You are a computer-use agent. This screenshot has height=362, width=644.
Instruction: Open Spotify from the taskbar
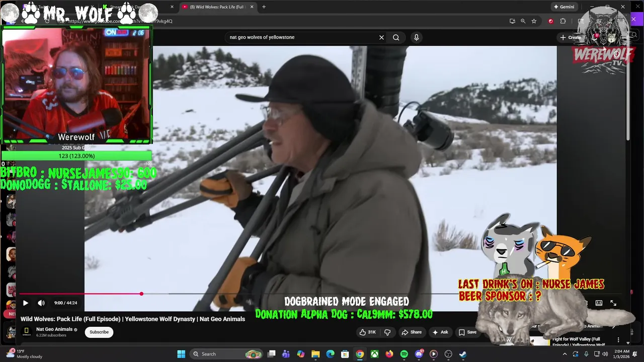(404, 354)
